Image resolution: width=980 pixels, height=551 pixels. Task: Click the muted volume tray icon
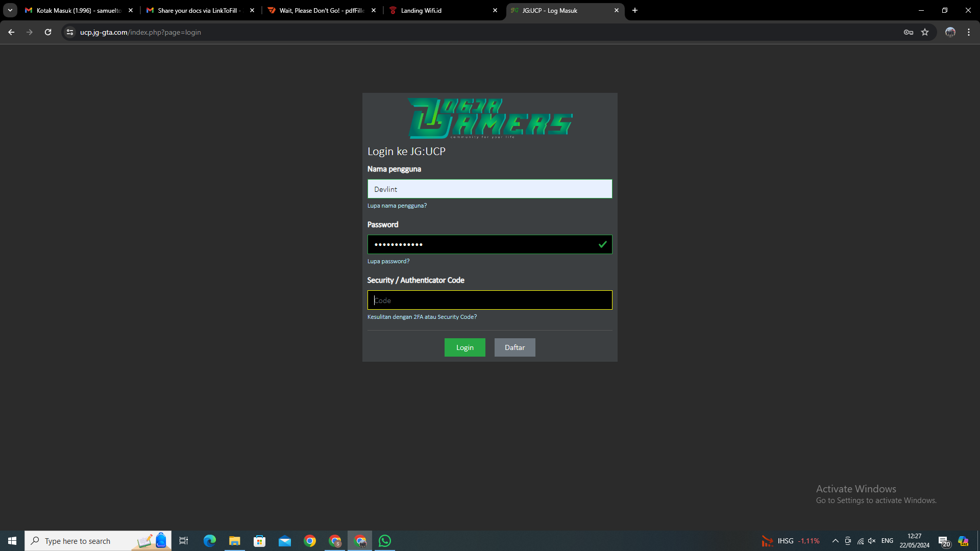point(872,541)
